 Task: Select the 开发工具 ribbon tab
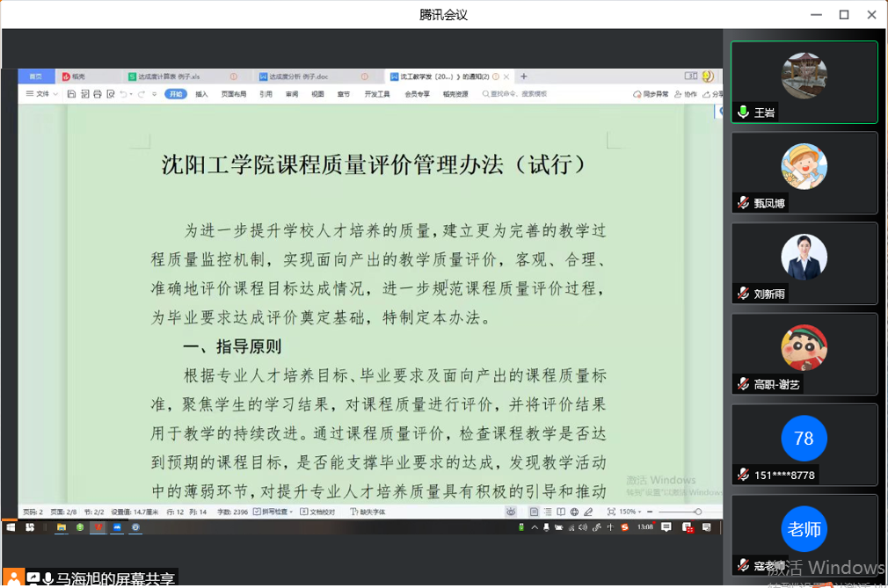[377, 94]
